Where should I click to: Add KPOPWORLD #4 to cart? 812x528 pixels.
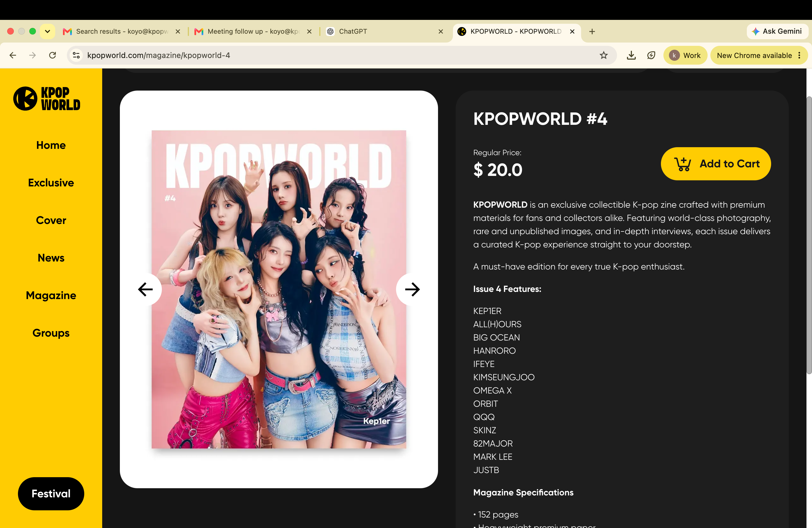(x=715, y=164)
